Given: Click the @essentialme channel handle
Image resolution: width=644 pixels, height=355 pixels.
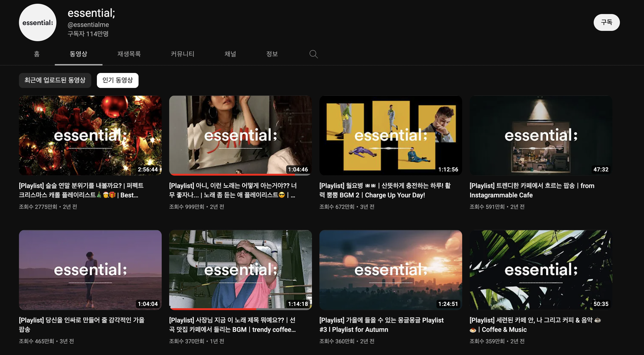Looking at the screenshot, I should coord(88,25).
